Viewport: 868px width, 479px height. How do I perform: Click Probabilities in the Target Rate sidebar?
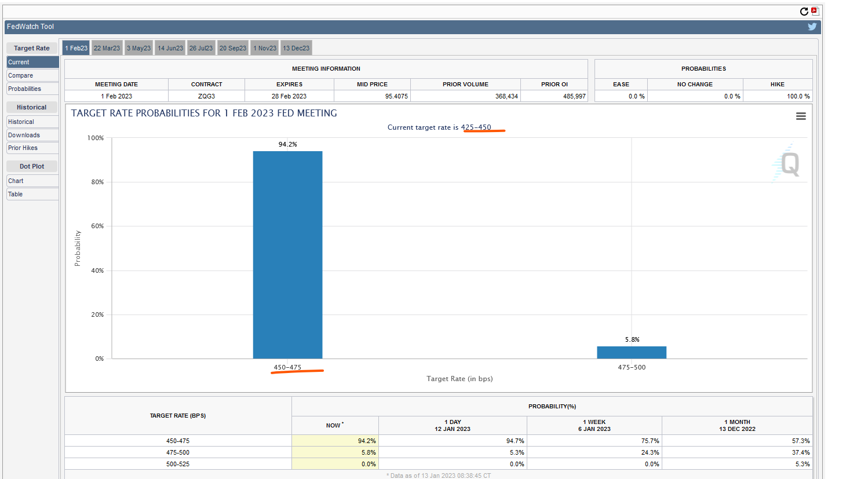(x=32, y=89)
